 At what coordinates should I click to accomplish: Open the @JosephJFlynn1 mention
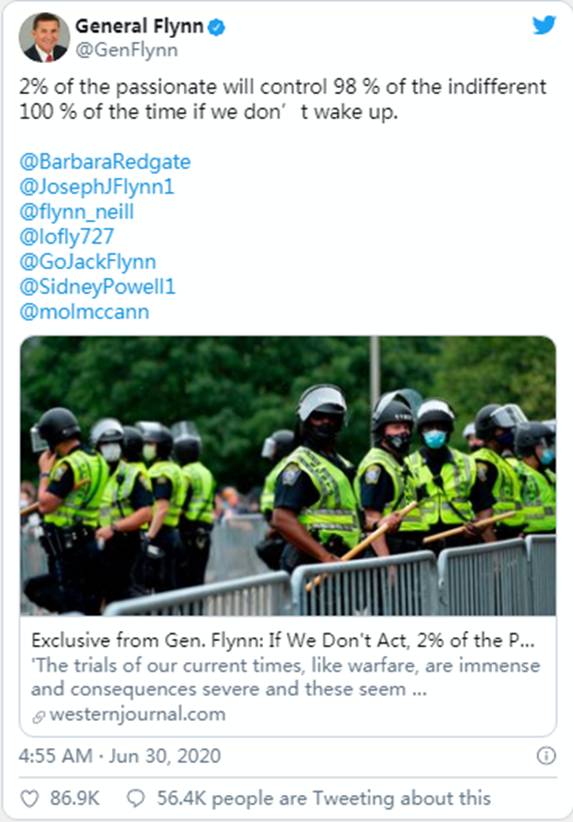97,187
